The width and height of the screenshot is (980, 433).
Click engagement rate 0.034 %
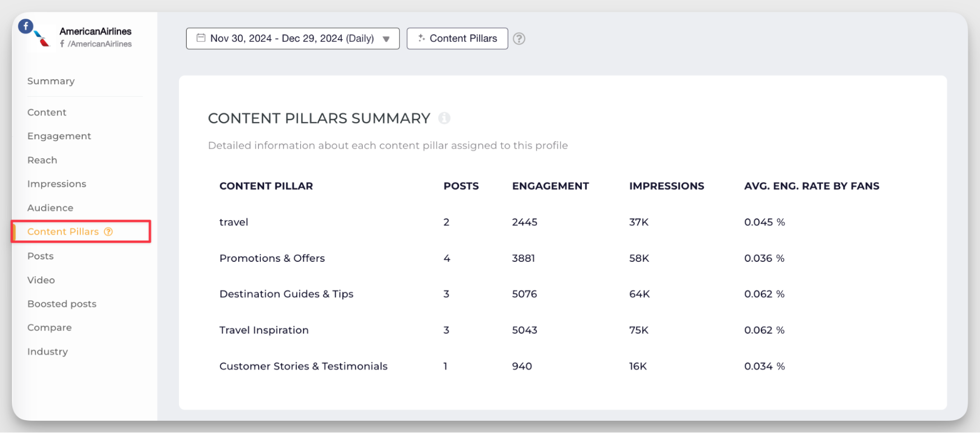tap(765, 366)
